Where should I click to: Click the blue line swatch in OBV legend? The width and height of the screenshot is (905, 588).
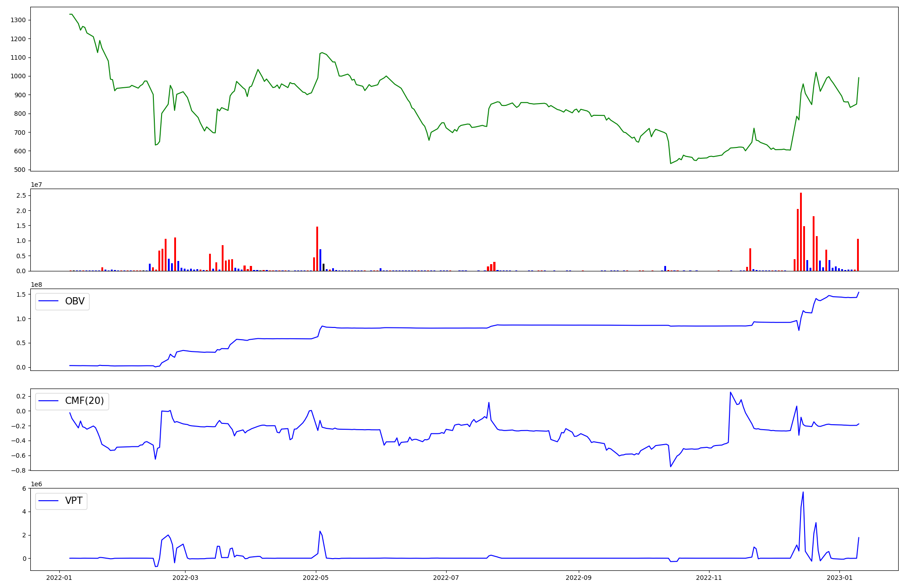[x=49, y=301]
